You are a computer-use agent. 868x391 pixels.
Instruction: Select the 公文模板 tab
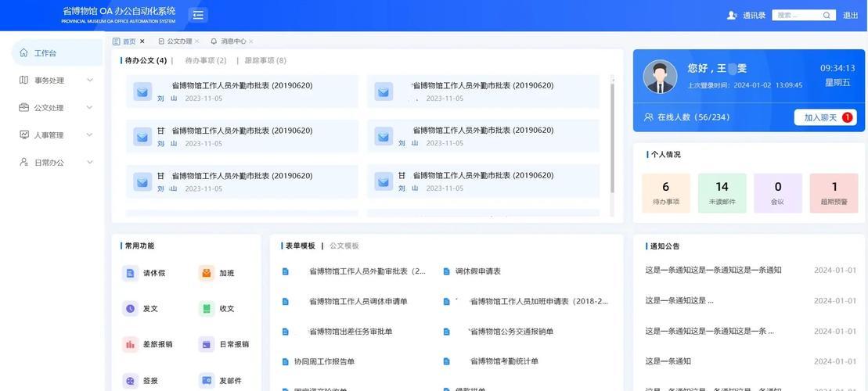(x=344, y=246)
